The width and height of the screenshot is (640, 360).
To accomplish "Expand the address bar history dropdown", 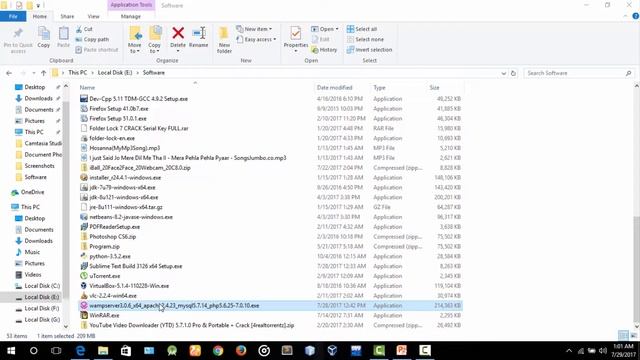I will pyautogui.click(x=504, y=73).
